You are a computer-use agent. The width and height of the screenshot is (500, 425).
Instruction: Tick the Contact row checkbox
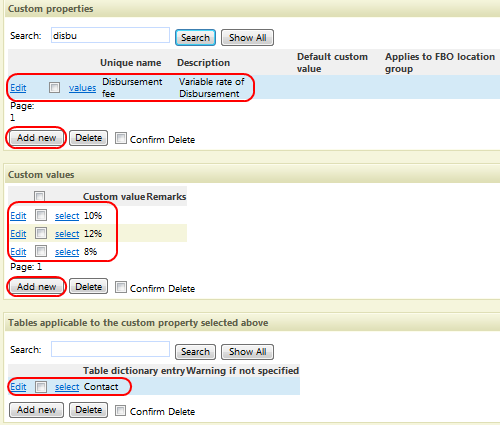click(41, 387)
